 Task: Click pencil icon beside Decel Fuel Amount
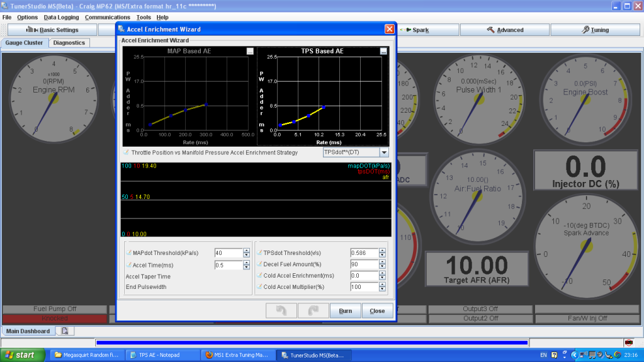click(x=259, y=264)
